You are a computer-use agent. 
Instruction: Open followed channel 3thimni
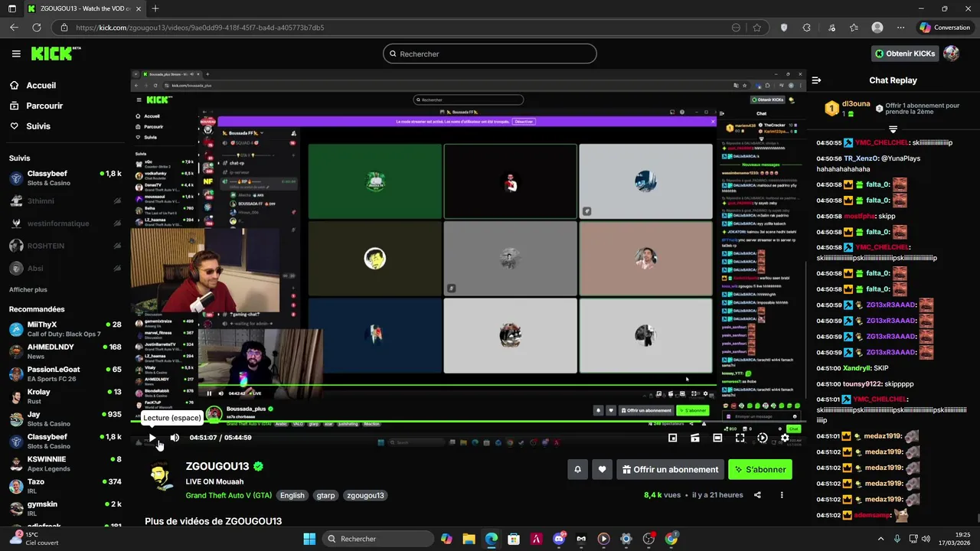pos(65,201)
